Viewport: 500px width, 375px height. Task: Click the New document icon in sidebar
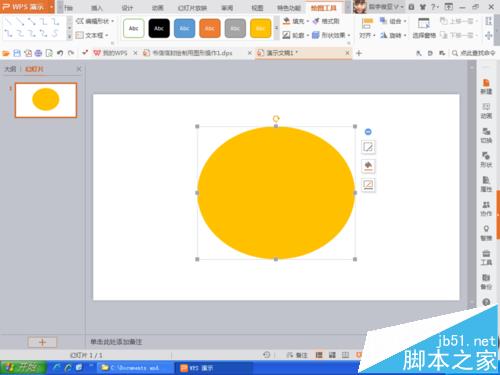coord(486,86)
